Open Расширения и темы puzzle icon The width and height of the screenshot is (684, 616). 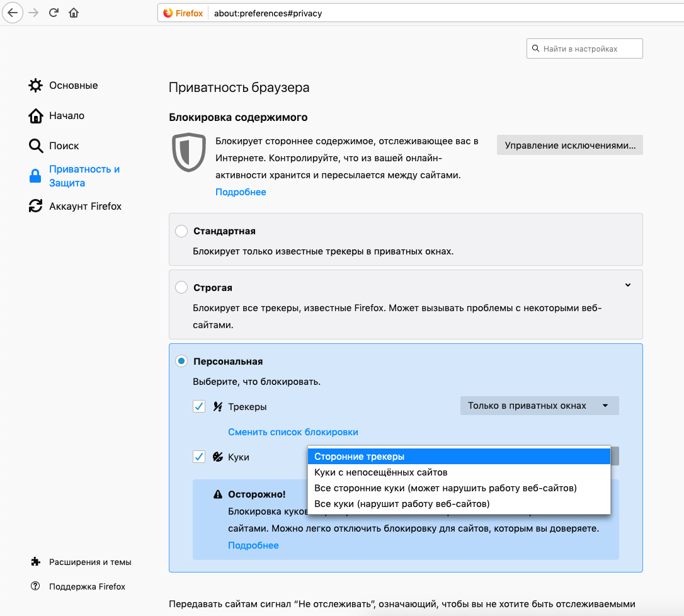(36, 562)
